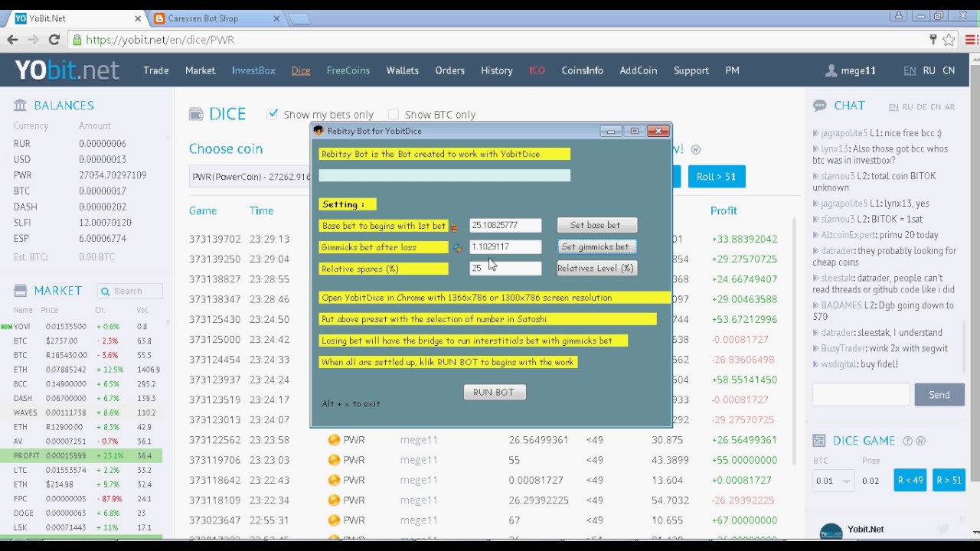This screenshot has width=980, height=551.
Task: Close the Caressen Bot Shop tab
Action: pyautogui.click(x=275, y=18)
